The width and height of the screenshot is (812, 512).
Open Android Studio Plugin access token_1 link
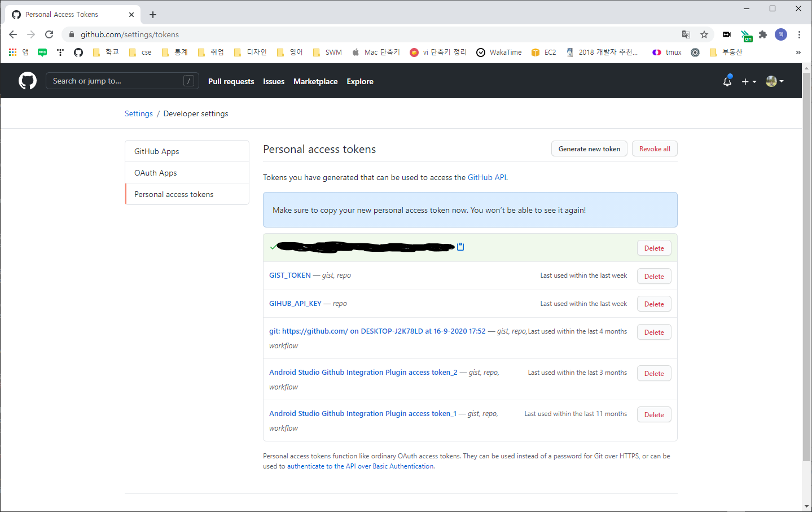click(x=363, y=414)
